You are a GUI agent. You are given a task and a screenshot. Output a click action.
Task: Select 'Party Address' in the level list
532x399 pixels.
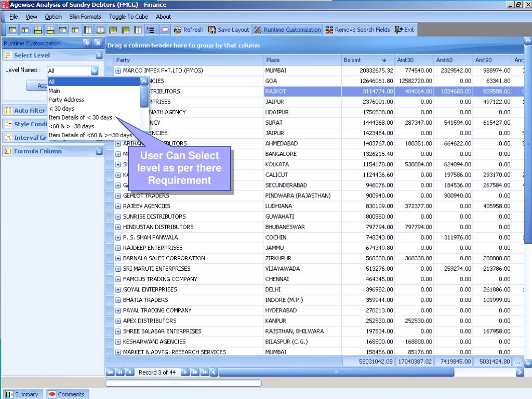(x=94, y=99)
